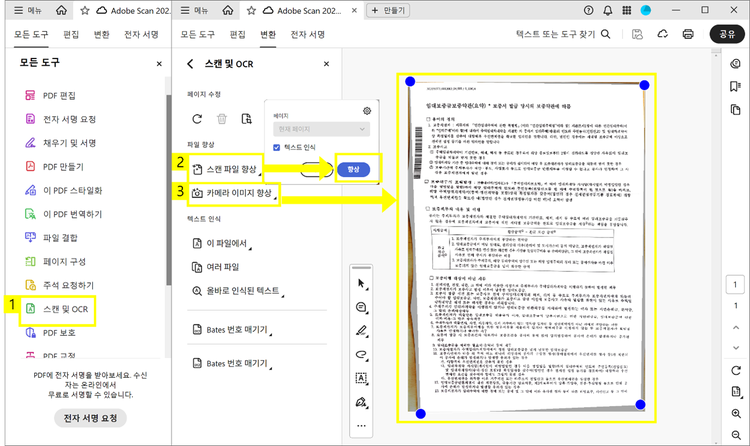
Task: Open enhancement settings gear icon in popup
Action: 367,111
